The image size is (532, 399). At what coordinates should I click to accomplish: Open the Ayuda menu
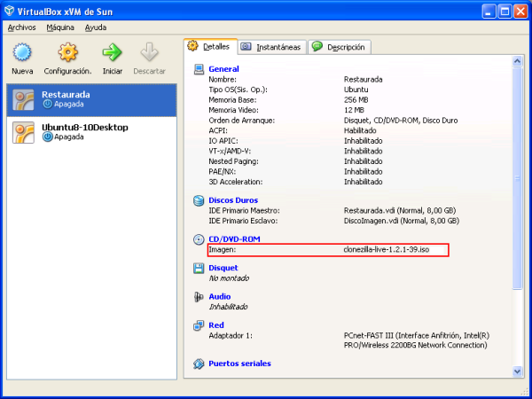[x=95, y=27]
